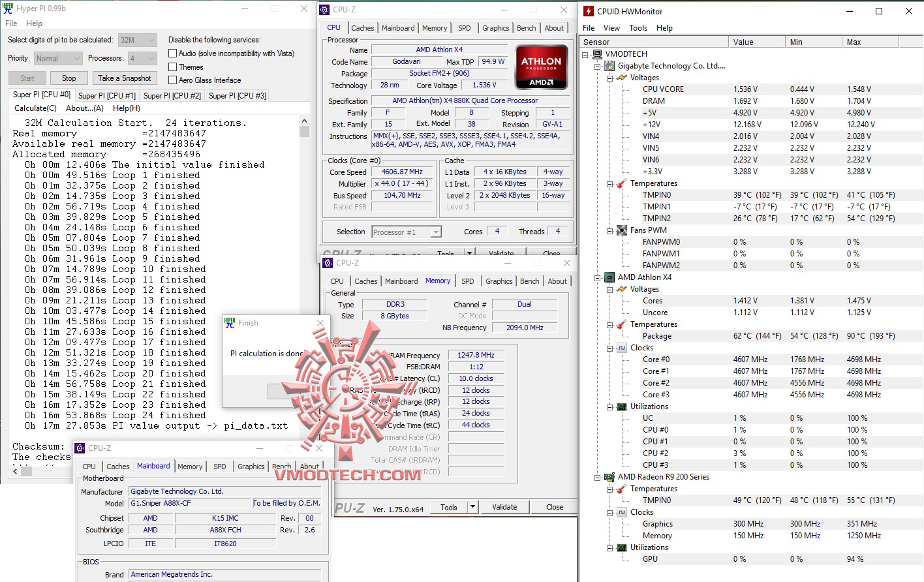Click the VMODTECH computer icon in HWMonitor
The image size is (924, 582).
(598, 54)
